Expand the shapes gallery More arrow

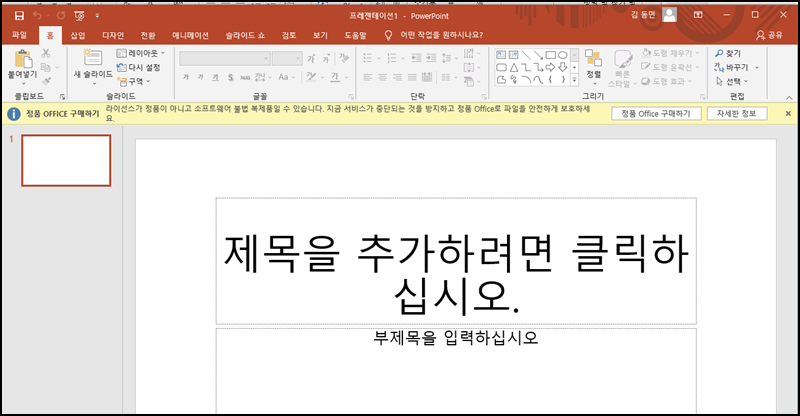click(x=574, y=80)
